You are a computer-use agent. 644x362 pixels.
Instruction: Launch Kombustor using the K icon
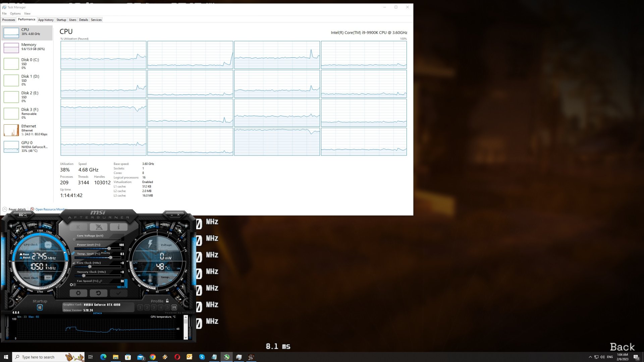tap(78, 227)
